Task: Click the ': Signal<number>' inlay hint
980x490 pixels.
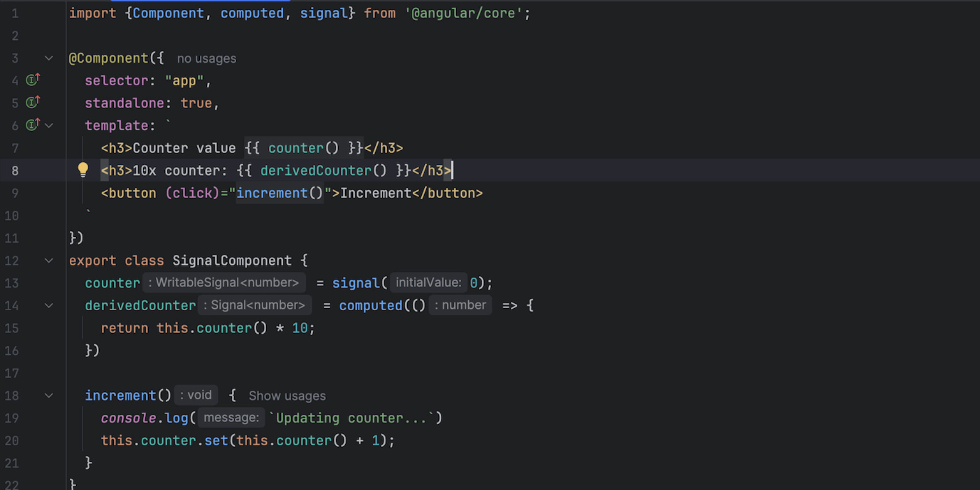Action: [255, 305]
